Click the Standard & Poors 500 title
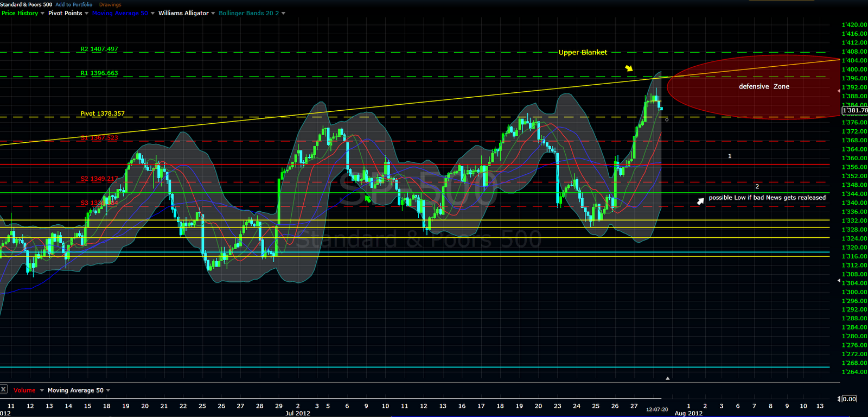868x417 pixels. click(x=26, y=4)
